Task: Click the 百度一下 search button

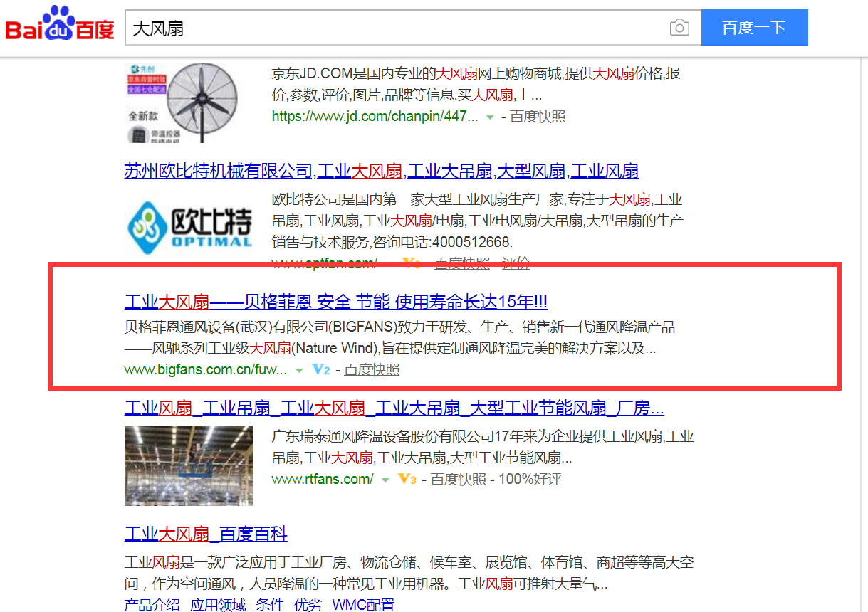Action: [x=754, y=28]
